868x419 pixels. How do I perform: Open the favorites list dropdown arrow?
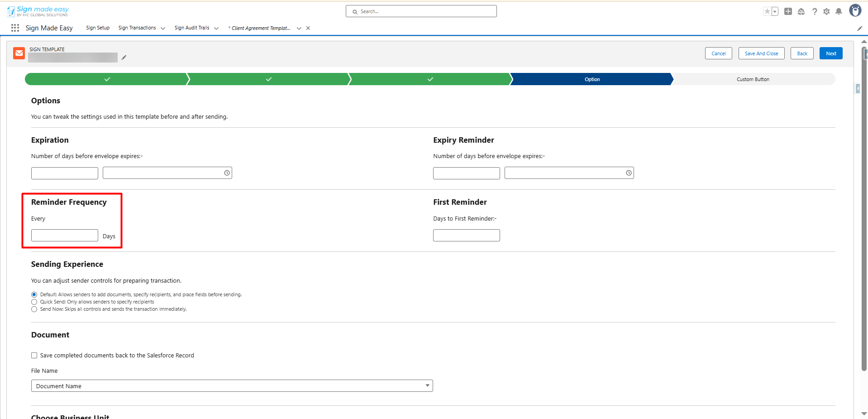(x=775, y=11)
